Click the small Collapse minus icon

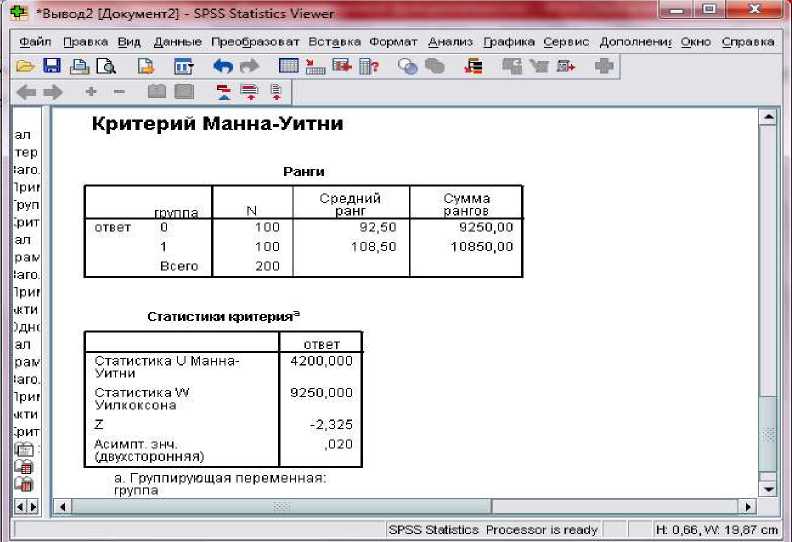coord(119,91)
